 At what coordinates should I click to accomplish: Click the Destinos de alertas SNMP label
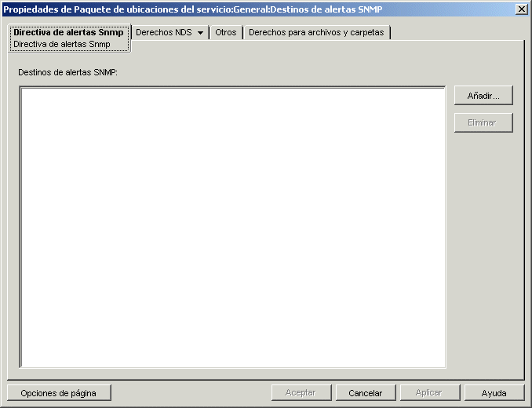(x=67, y=72)
